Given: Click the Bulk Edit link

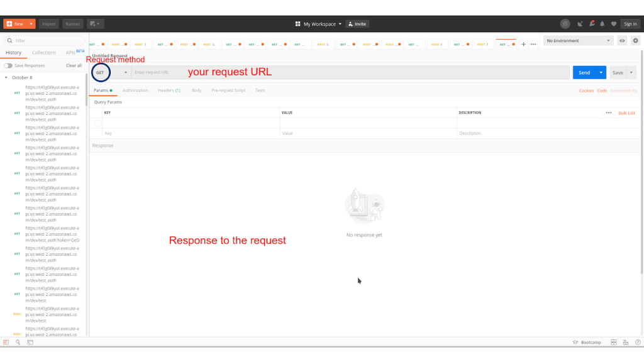Looking at the screenshot, I should click(x=626, y=113).
